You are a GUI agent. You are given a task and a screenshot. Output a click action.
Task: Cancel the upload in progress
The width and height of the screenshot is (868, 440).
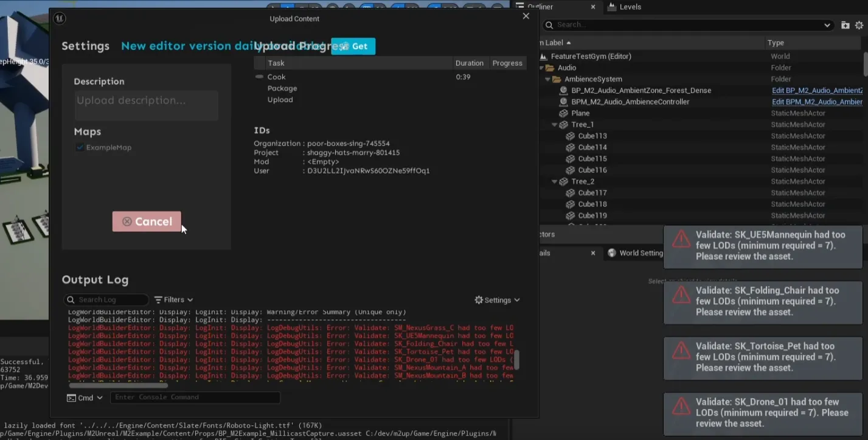click(x=147, y=222)
